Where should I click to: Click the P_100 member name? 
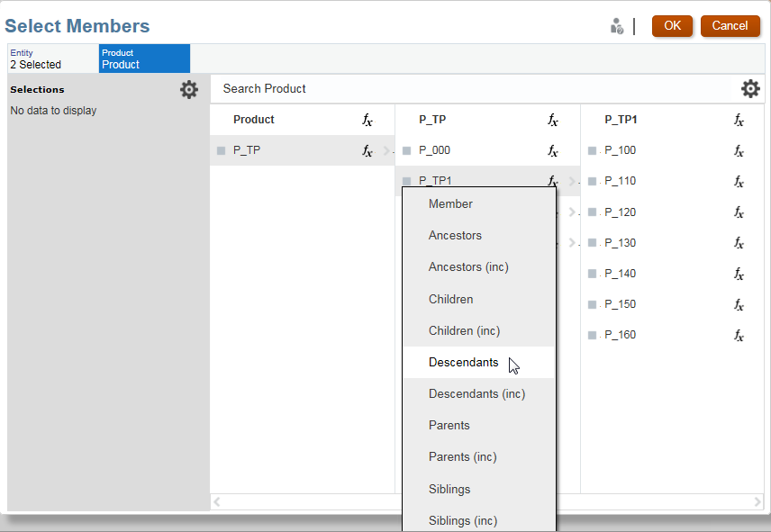620,150
